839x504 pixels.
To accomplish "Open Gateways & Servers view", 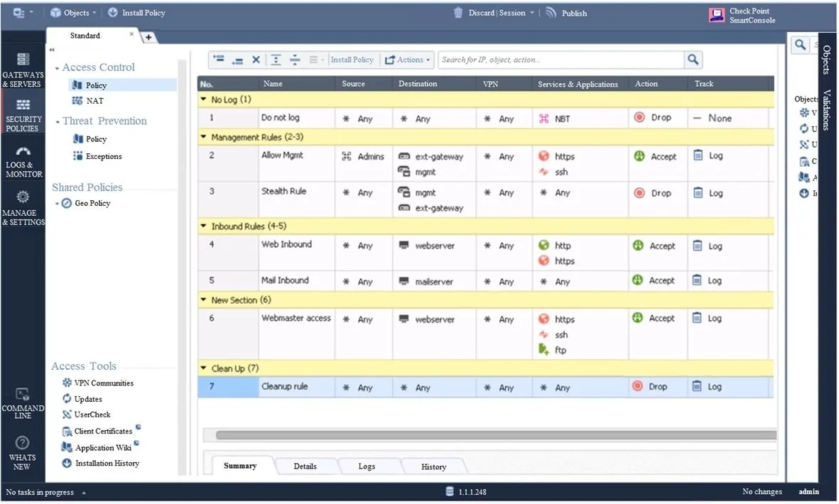I will coord(23,70).
